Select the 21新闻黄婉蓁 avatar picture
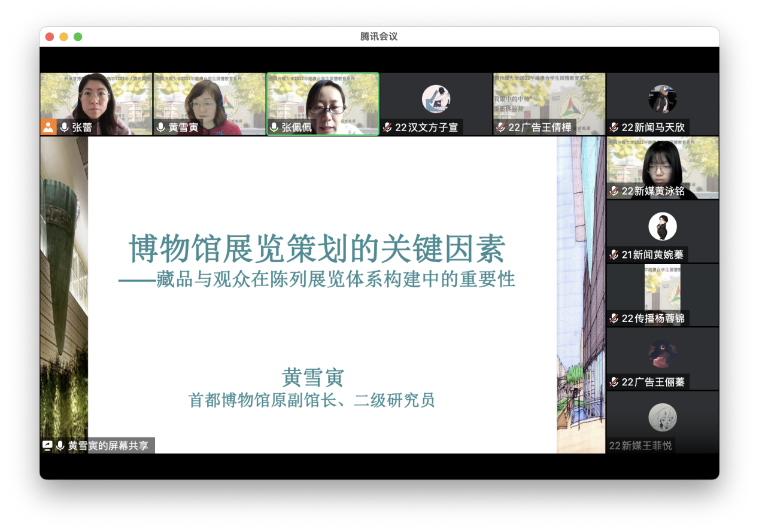 (x=662, y=227)
